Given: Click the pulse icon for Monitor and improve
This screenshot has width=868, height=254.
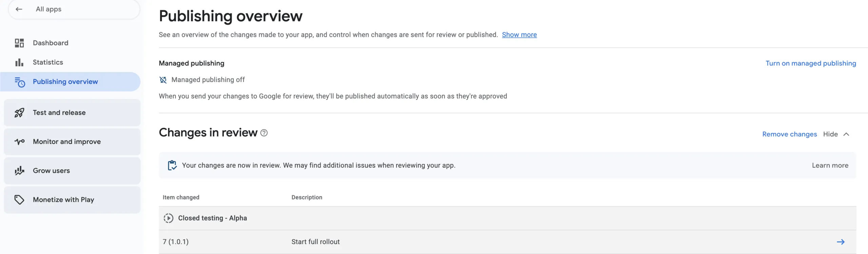Looking at the screenshot, I should coord(19,142).
